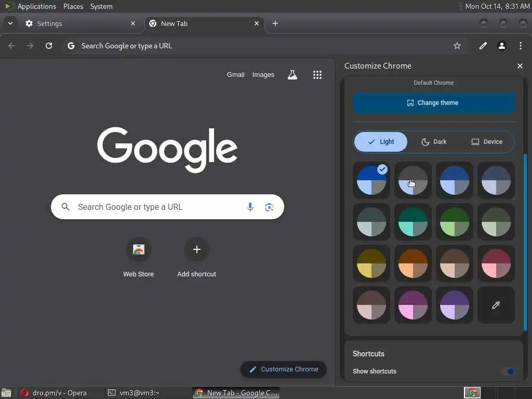Choose the yellow color swatch

pyautogui.click(x=371, y=263)
